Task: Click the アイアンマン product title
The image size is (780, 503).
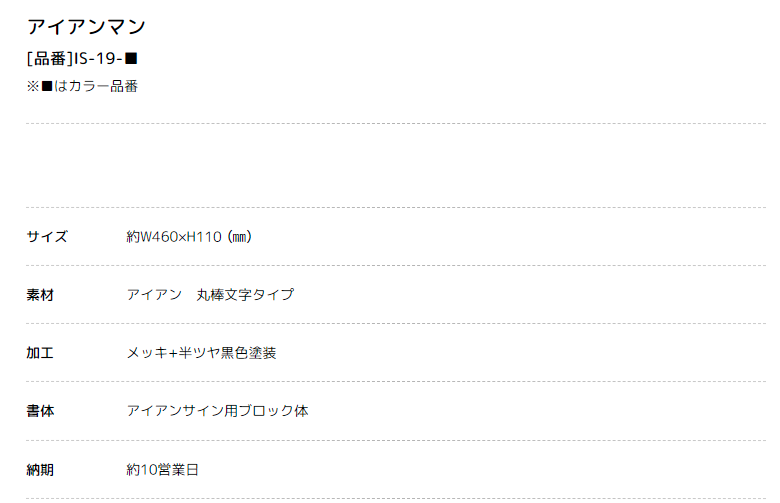Action: pos(86,26)
